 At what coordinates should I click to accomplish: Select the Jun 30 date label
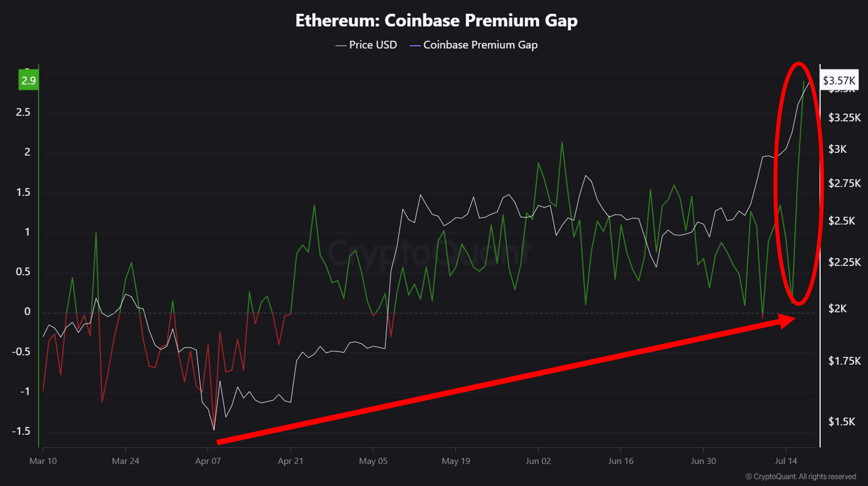[x=703, y=461]
